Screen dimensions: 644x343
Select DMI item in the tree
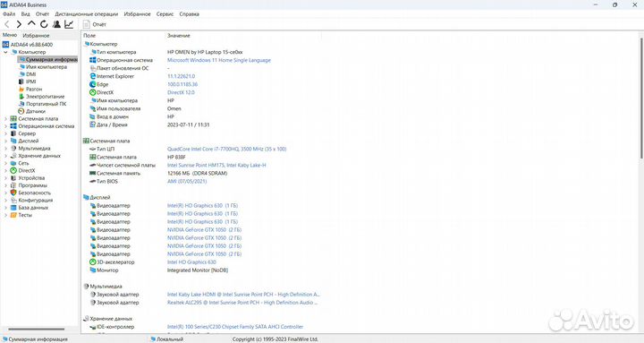pyautogui.click(x=30, y=74)
